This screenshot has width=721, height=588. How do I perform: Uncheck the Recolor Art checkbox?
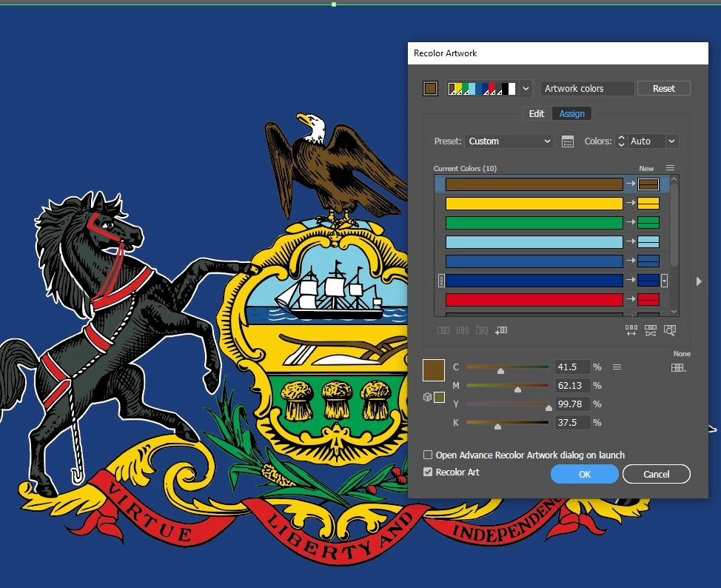[x=428, y=472]
